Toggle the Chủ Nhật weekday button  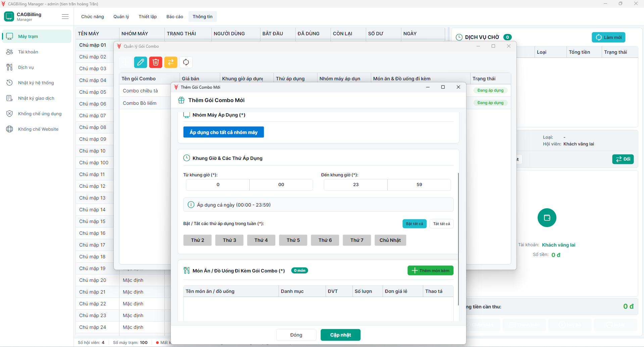pyautogui.click(x=390, y=240)
